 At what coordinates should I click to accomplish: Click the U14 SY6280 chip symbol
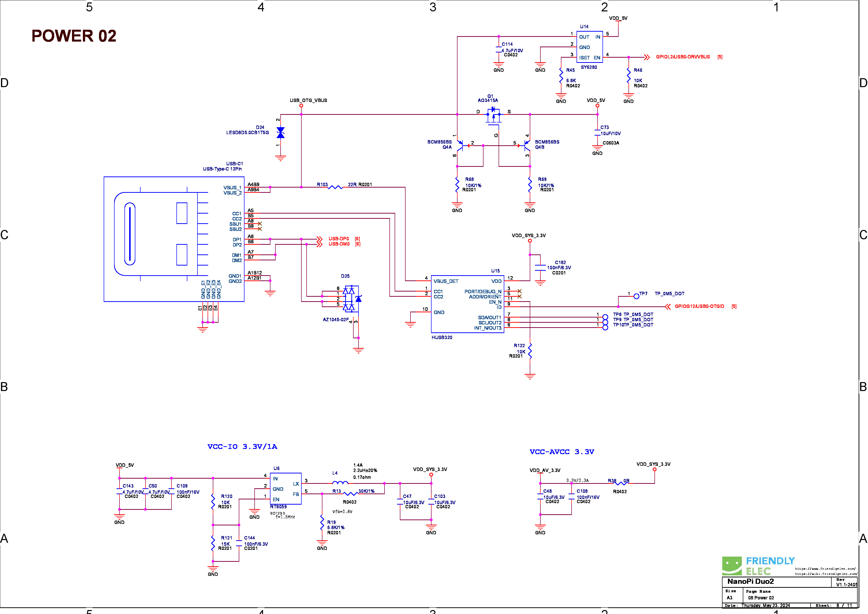tap(589, 47)
